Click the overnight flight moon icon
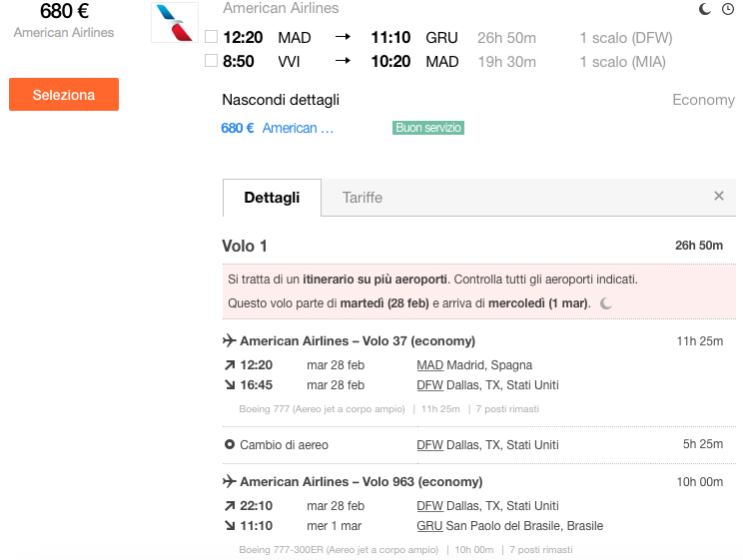Image resolution: width=743 pixels, height=560 pixels. [705, 9]
